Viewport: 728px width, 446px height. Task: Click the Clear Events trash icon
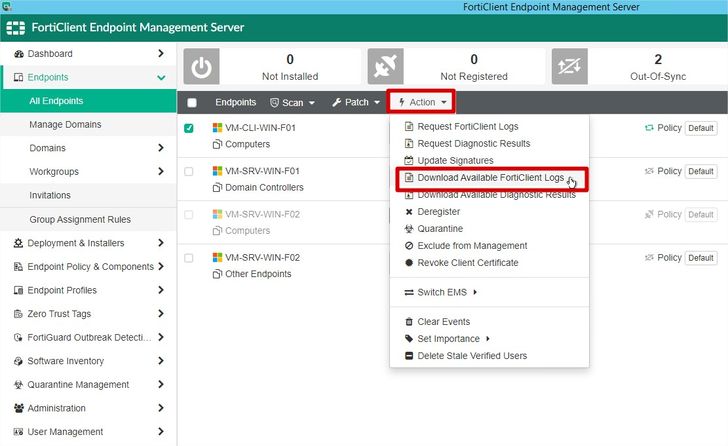[x=409, y=322]
